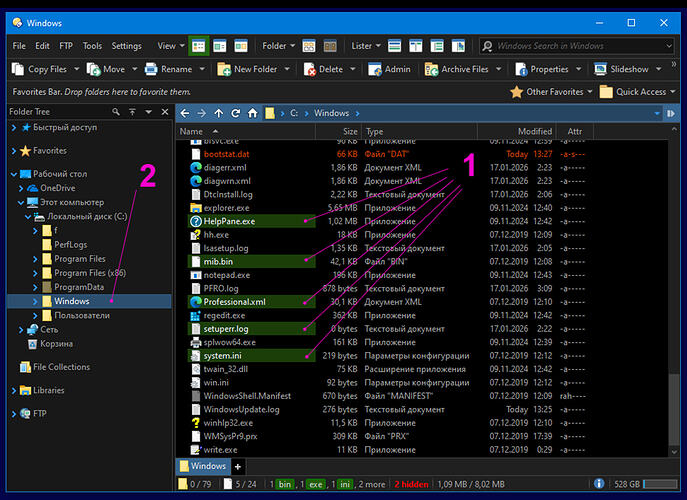This screenshot has height=500, width=687.
Task: Search the Folder Tree magnifier icon
Action: pos(116,112)
